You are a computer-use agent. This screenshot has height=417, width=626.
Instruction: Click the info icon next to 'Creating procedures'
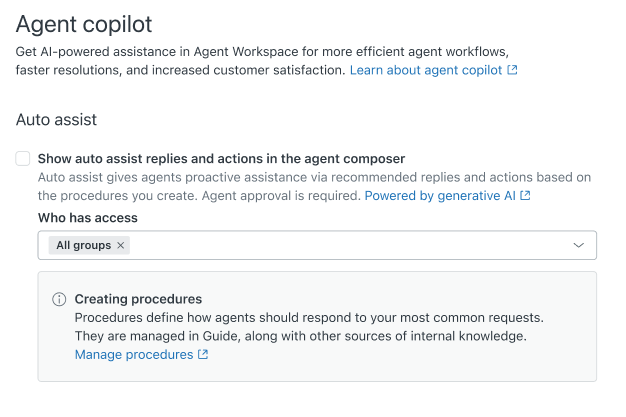59,299
